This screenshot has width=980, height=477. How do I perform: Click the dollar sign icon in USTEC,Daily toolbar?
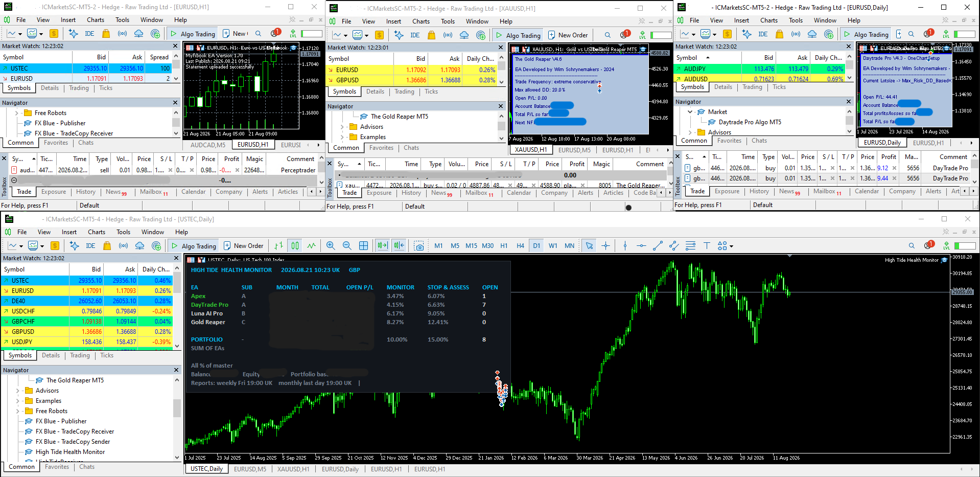point(55,246)
